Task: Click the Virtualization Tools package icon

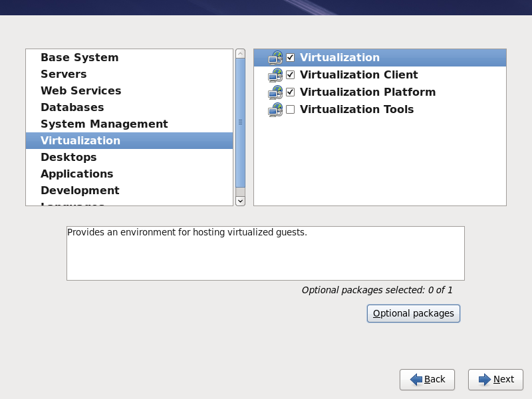Action: pyautogui.click(x=275, y=110)
